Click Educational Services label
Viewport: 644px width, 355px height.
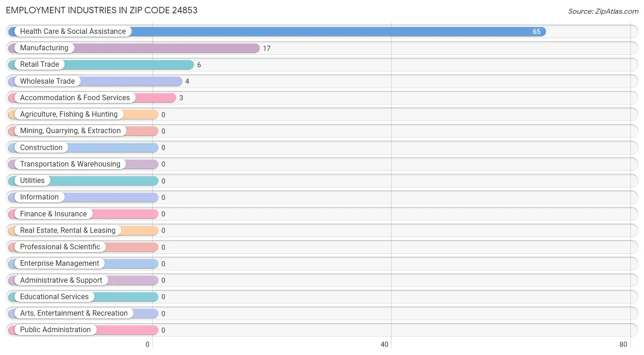[x=55, y=296]
